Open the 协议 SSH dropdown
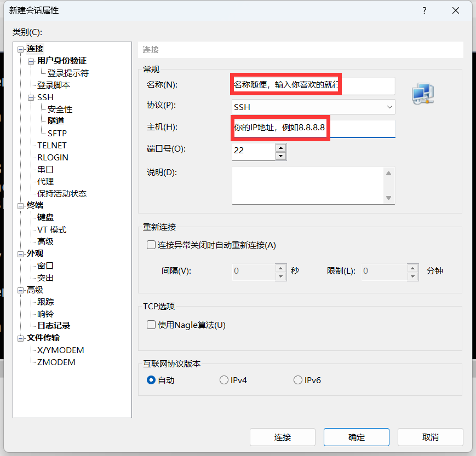This screenshot has height=456, width=476. [313, 107]
